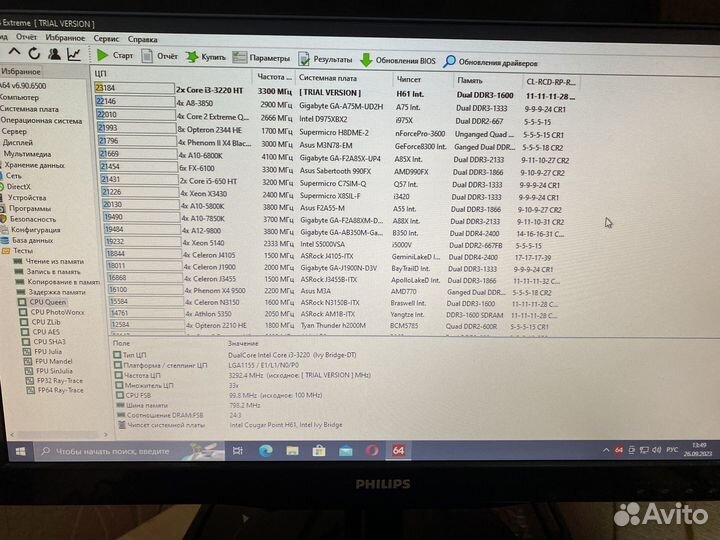
Task: Expand the Компьютер tree node
Action: click(19, 97)
